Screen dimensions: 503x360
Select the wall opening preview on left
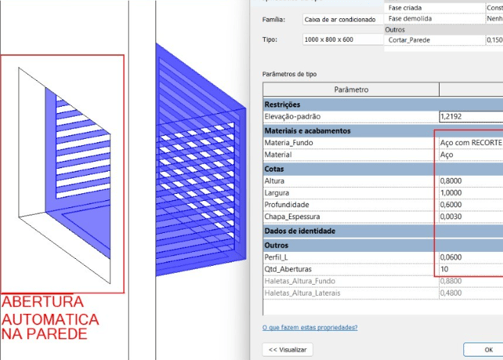65,175
